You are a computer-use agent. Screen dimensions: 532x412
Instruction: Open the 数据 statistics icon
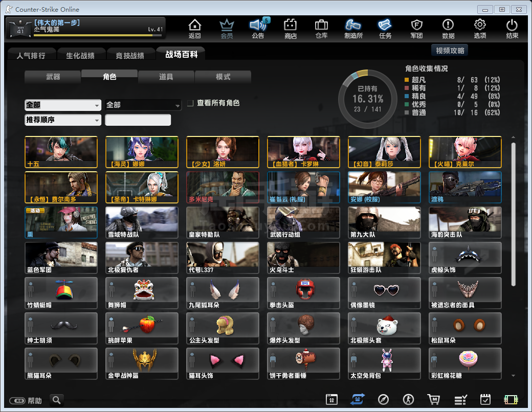448,29
